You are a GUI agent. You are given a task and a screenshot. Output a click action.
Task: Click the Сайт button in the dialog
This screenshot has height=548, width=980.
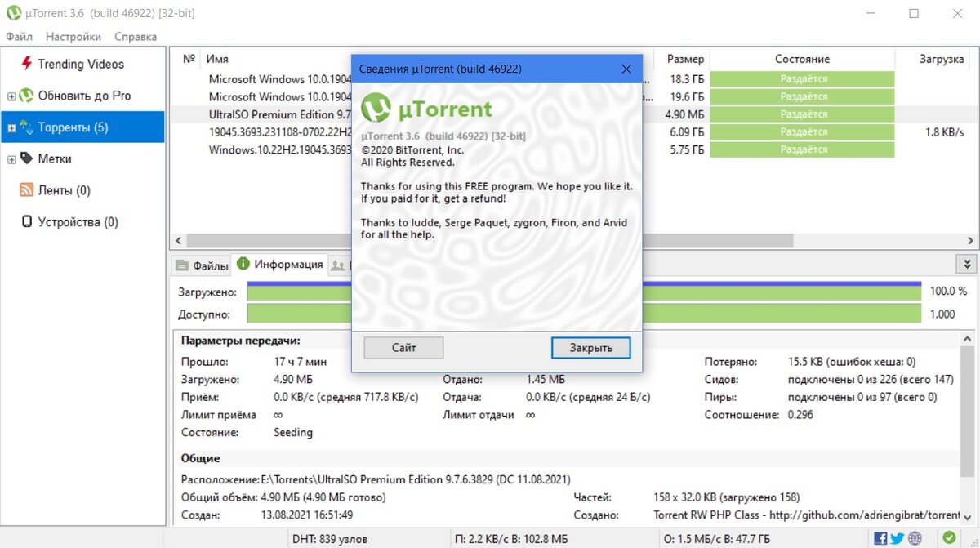pos(403,348)
